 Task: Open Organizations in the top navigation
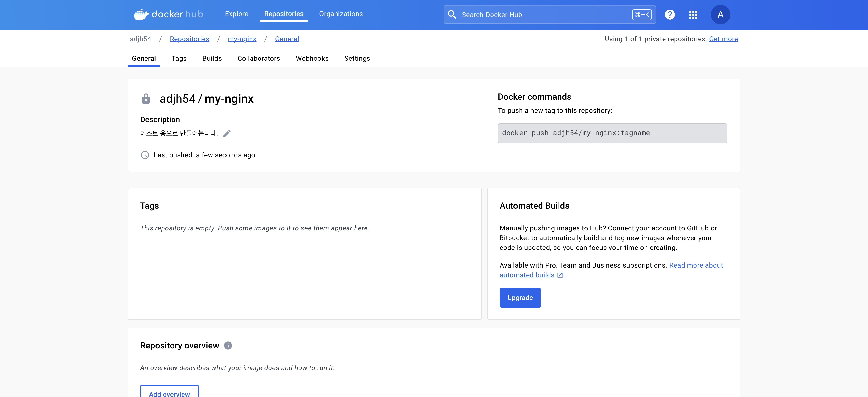[x=341, y=14]
